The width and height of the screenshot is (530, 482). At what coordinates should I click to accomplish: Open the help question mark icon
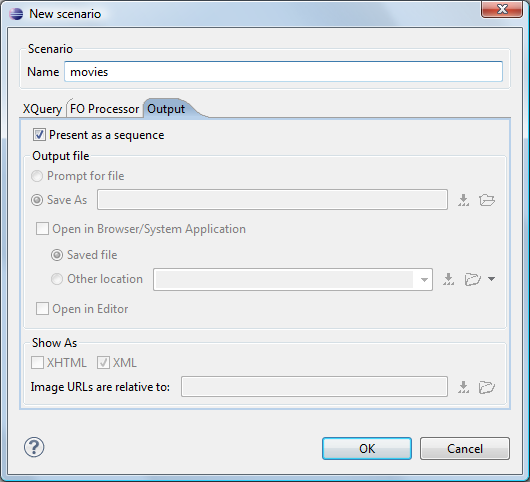click(x=34, y=447)
